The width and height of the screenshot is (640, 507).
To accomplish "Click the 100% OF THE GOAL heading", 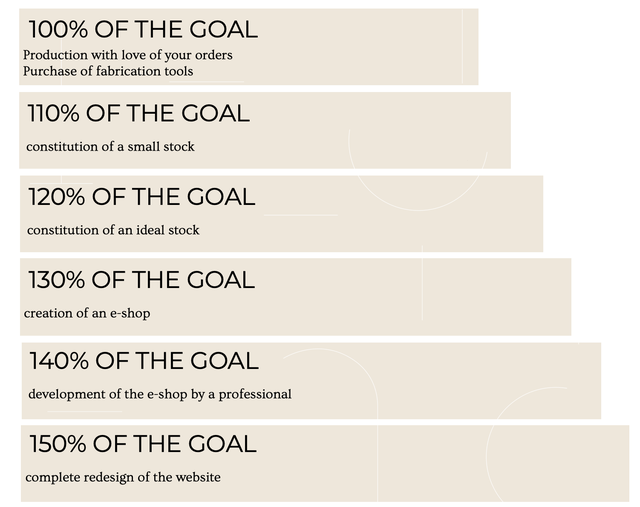I will [143, 29].
